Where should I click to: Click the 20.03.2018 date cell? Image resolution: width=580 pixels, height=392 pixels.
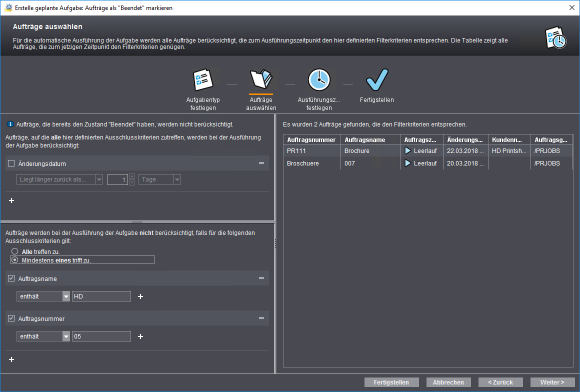coord(465,163)
